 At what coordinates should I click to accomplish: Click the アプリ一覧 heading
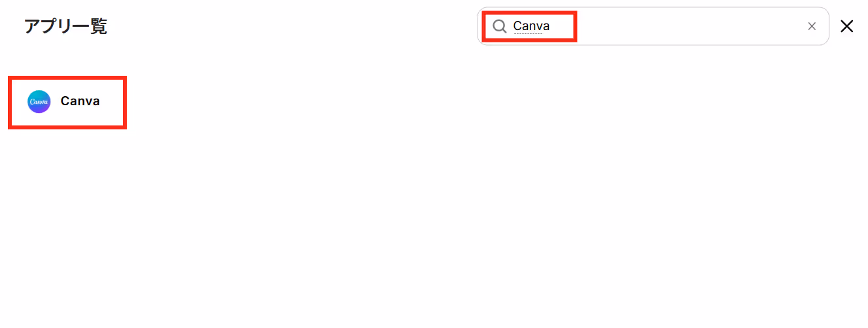65,26
